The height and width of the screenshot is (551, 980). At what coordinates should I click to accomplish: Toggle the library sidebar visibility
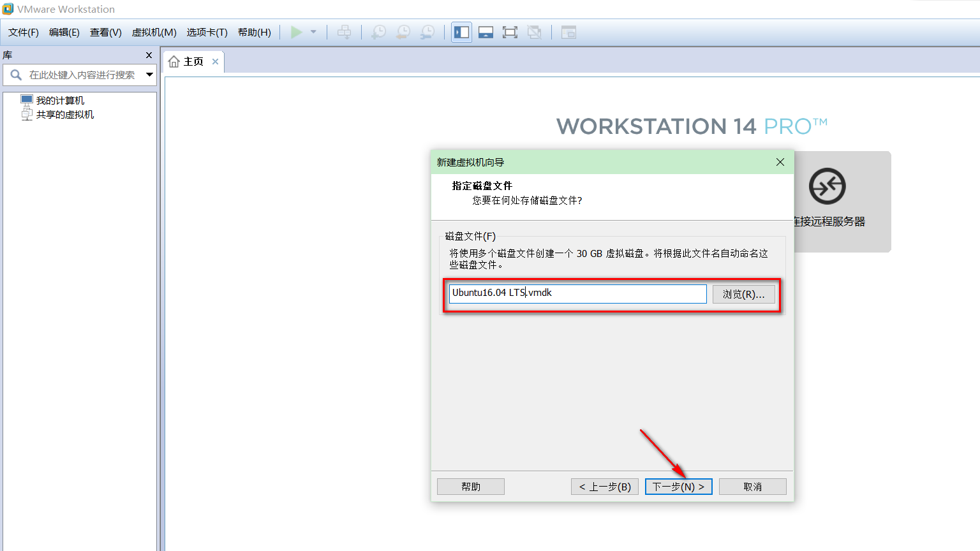pyautogui.click(x=461, y=32)
